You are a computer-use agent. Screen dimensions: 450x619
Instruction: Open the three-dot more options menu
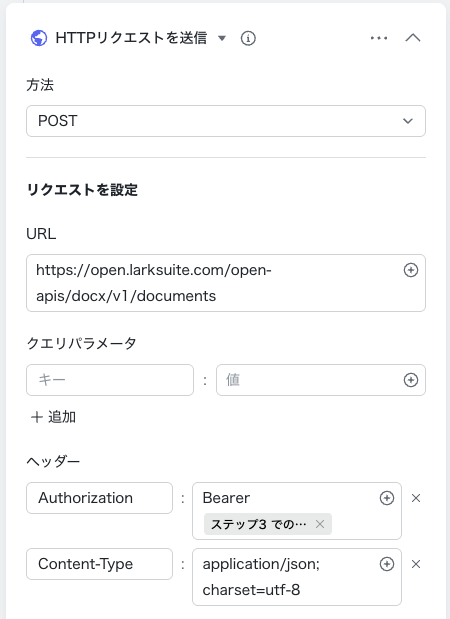(379, 38)
